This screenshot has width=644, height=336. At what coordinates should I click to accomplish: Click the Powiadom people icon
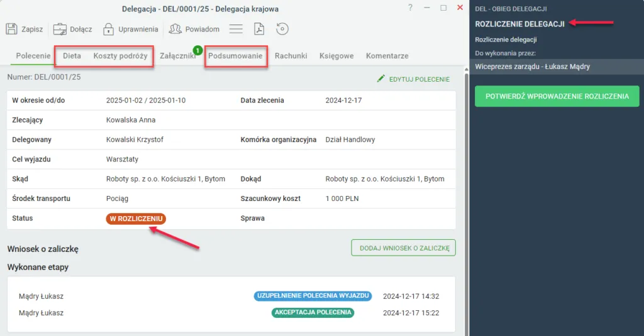point(175,29)
